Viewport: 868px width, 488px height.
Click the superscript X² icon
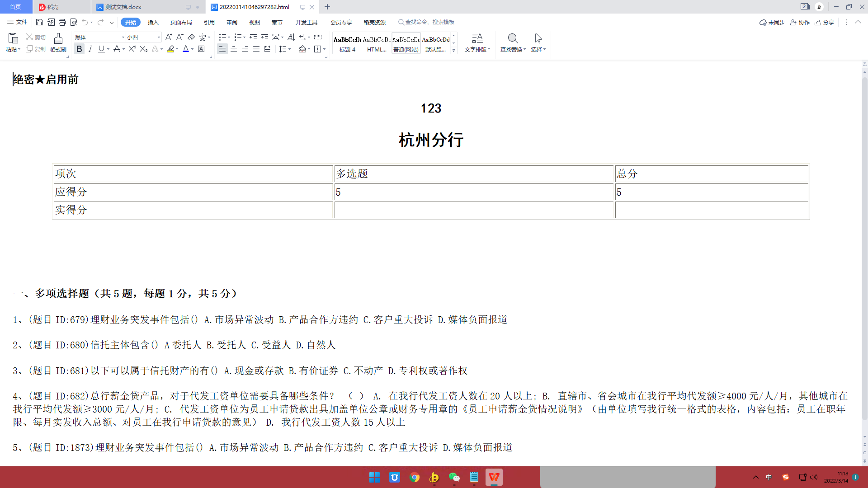click(132, 49)
